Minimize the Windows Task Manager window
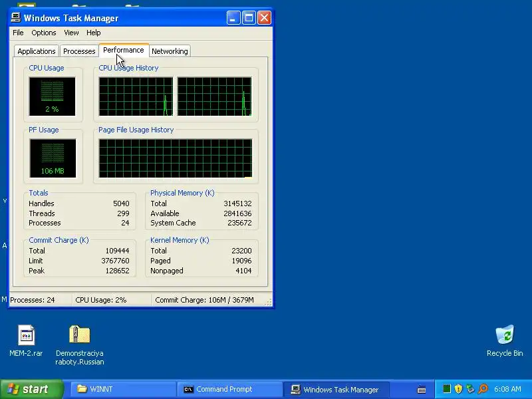 233,18
